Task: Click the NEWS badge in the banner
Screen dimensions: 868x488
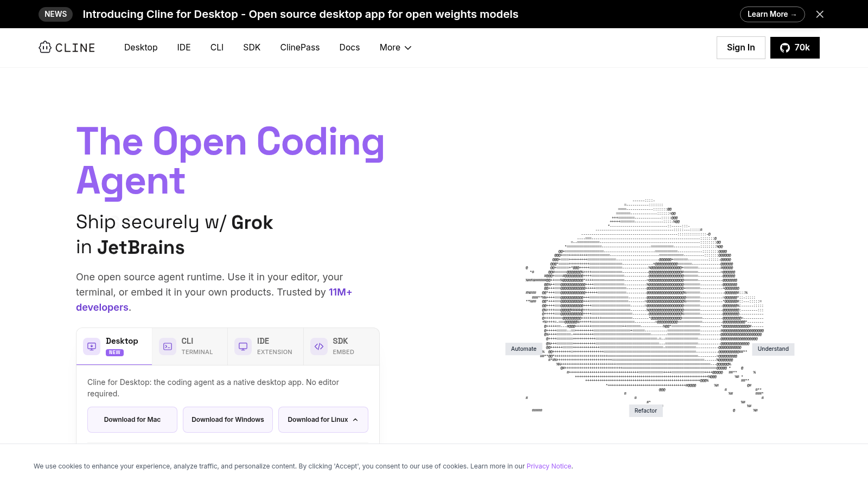Action: coord(56,14)
